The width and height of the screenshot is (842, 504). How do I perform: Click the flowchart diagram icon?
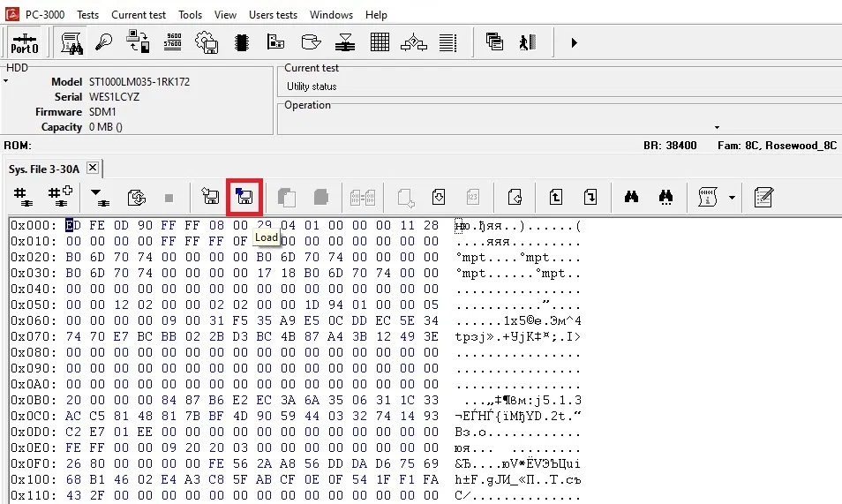(414, 42)
